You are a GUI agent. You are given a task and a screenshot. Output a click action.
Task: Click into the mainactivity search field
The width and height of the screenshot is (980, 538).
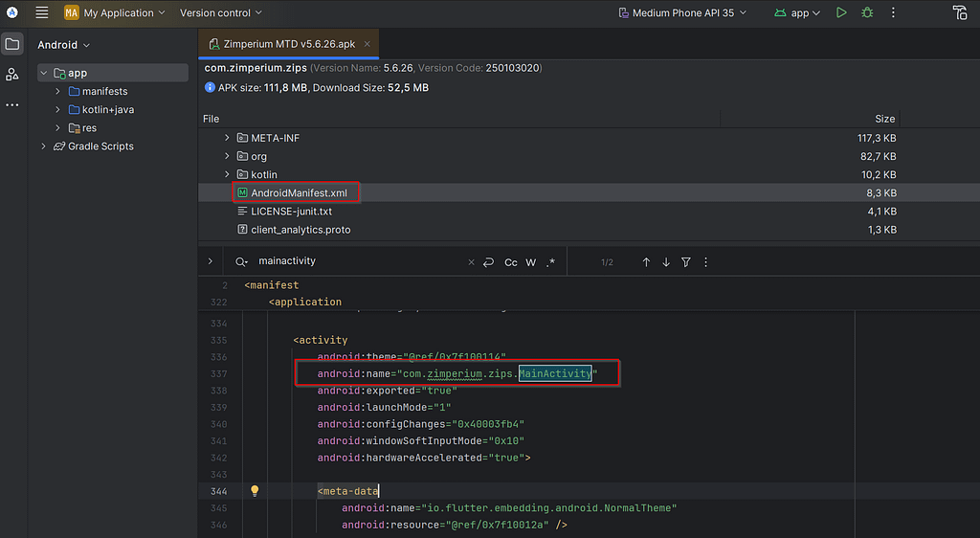point(360,261)
